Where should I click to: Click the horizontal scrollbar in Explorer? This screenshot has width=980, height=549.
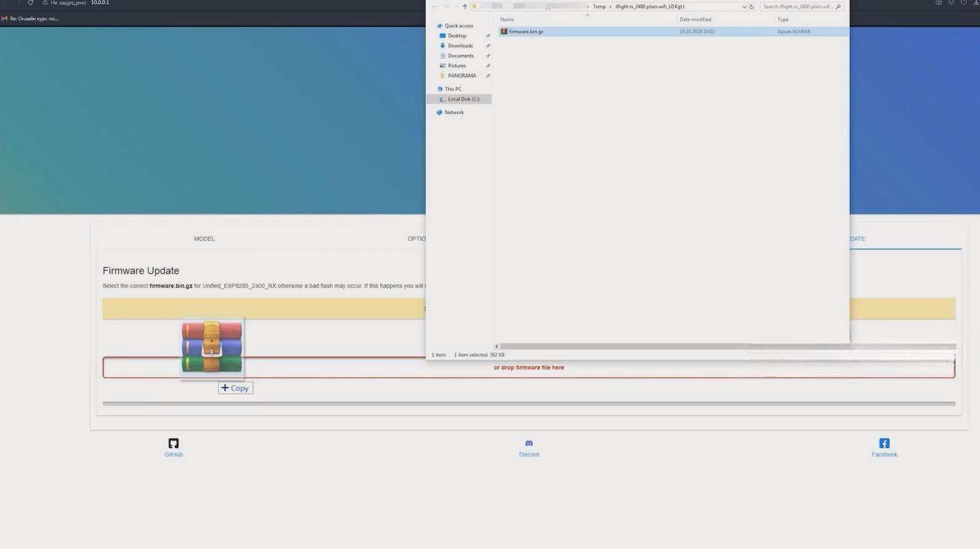[x=623, y=346]
